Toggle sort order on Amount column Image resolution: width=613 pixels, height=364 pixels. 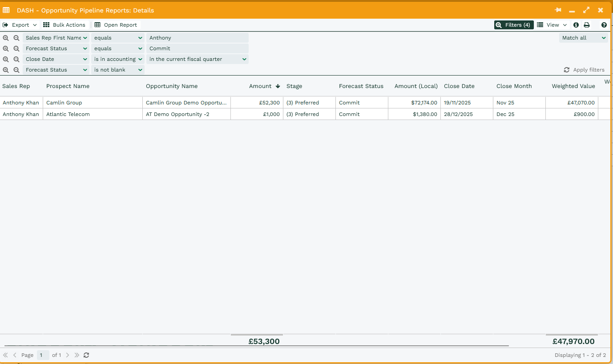264,86
